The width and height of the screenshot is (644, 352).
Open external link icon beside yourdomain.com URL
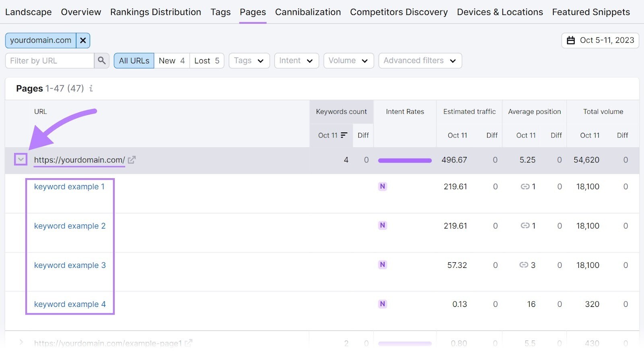132,160
